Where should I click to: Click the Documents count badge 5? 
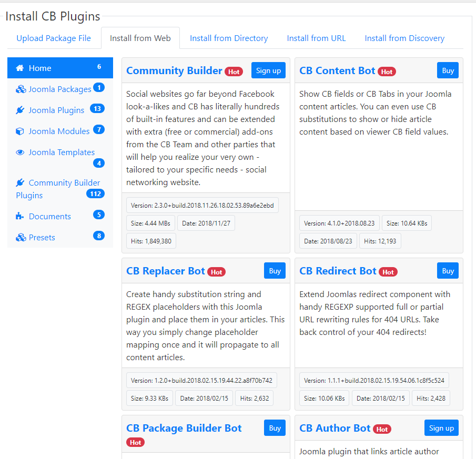(99, 215)
